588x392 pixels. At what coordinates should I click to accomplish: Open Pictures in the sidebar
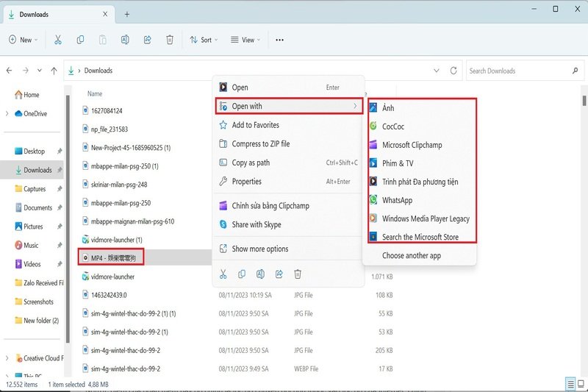tap(33, 227)
